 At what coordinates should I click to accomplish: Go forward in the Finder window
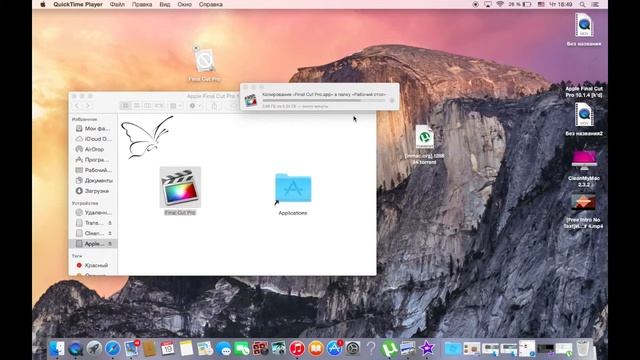87,106
